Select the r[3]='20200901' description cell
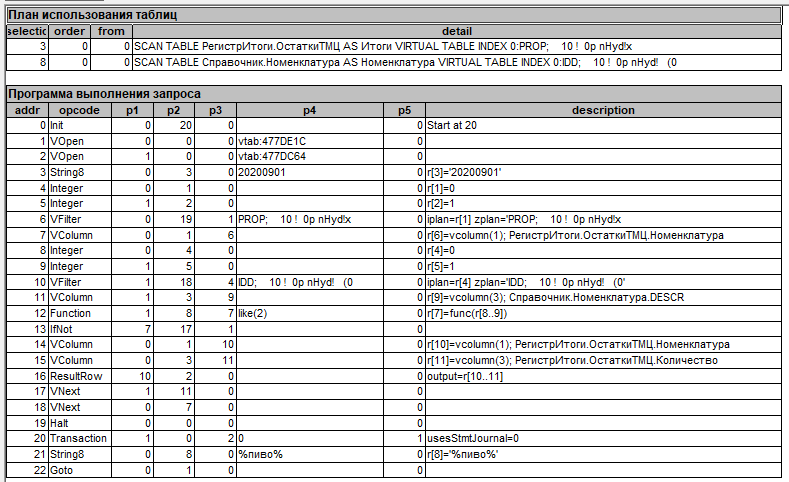 pos(603,173)
